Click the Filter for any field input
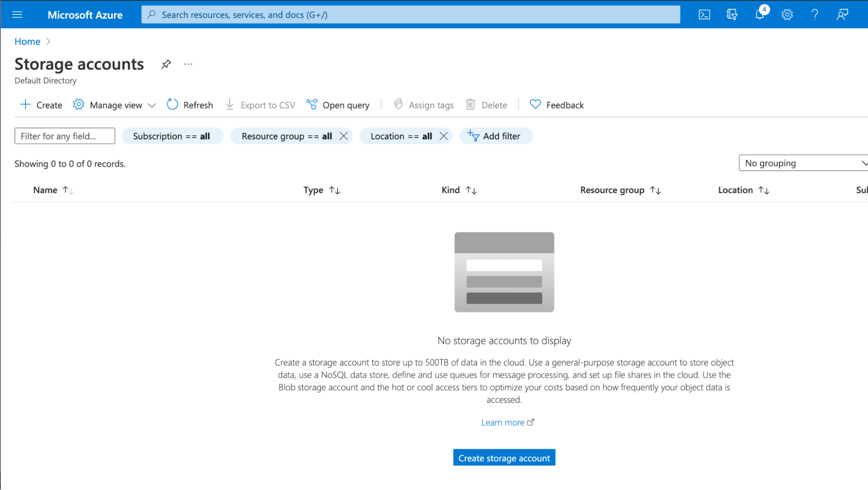 pos(63,136)
